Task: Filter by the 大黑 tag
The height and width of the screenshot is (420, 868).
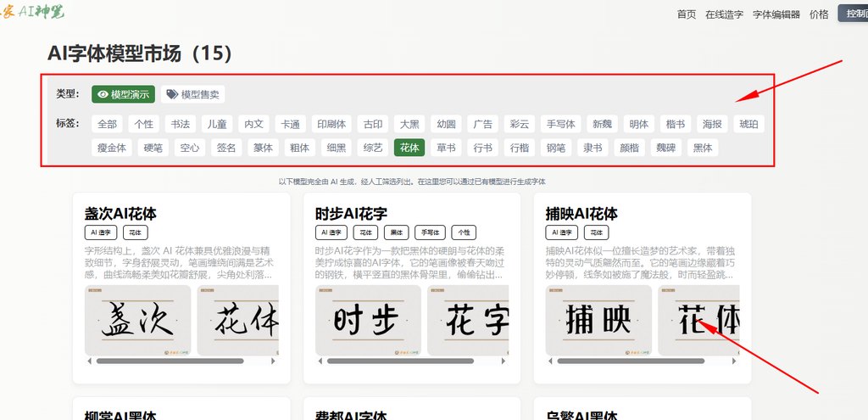Action: (409, 124)
